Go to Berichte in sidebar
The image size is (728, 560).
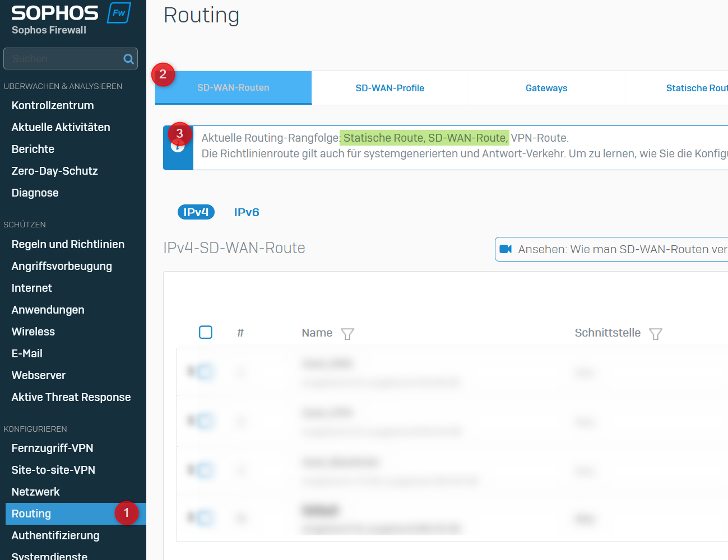click(x=33, y=149)
